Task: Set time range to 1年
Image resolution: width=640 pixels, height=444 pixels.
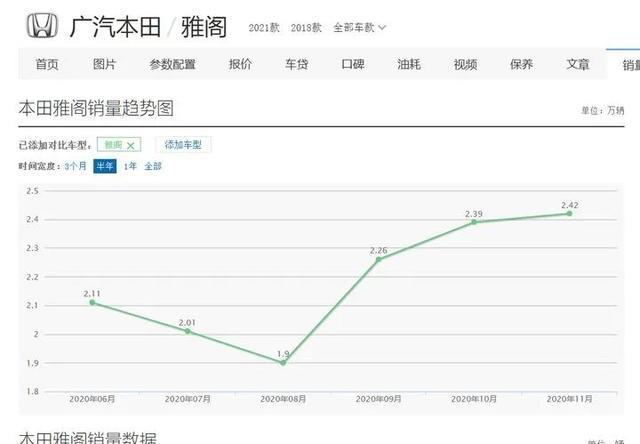Action: click(x=130, y=166)
